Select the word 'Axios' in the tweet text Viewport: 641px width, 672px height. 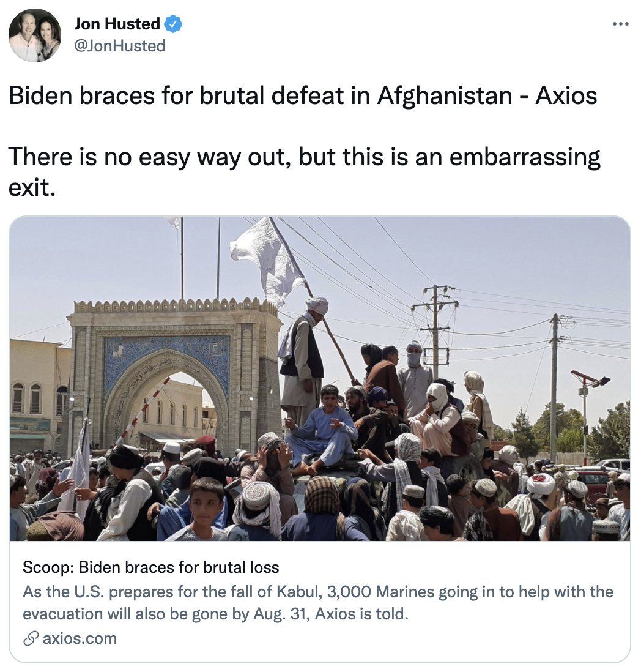pyautogui.click(x=566, y=95)
